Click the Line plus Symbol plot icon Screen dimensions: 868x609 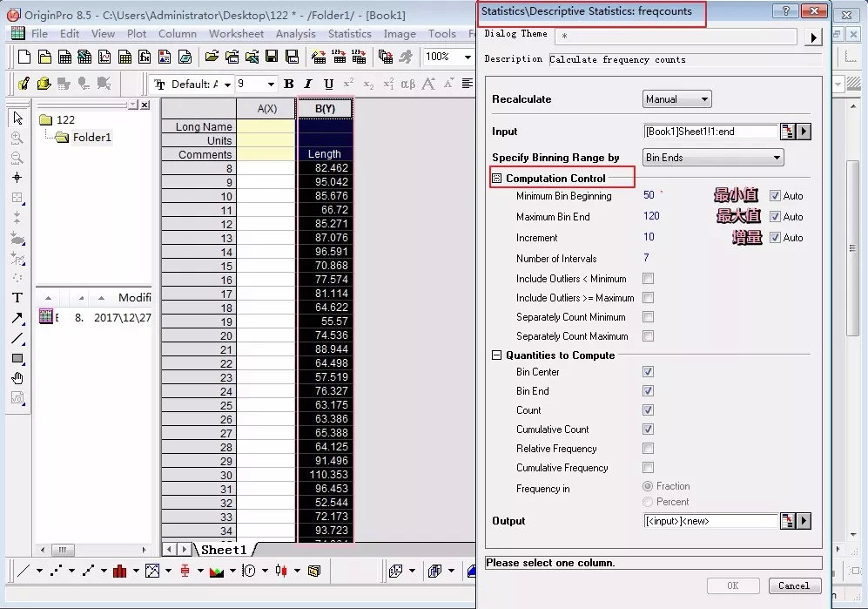pyautogui.click(x=88, y=571)
